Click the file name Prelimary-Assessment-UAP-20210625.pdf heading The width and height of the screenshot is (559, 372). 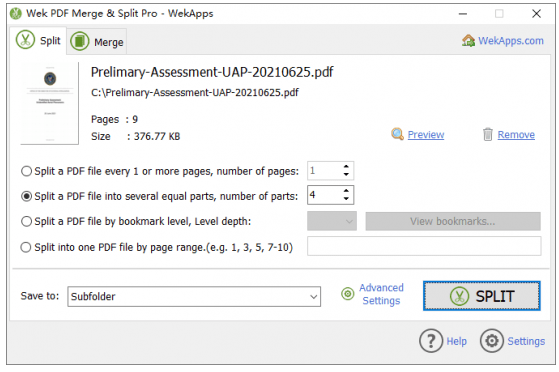212,72
